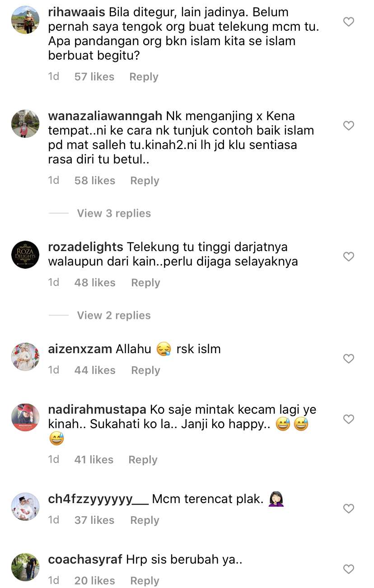Viewport: 374px width, 588px height.
Task: Tap heart next to 'Mcm terencat plak'
Action: tap(349, 509)
